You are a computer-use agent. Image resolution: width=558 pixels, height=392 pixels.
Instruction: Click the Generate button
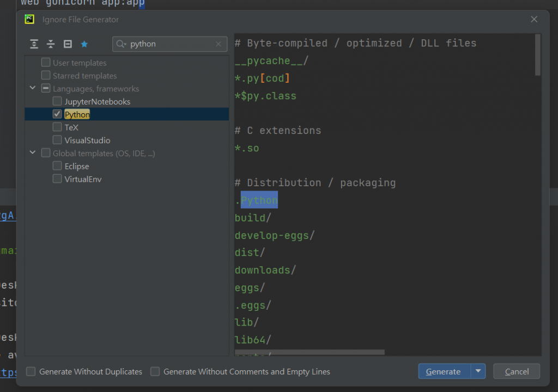pyautogui.click(x=444, y=371)
